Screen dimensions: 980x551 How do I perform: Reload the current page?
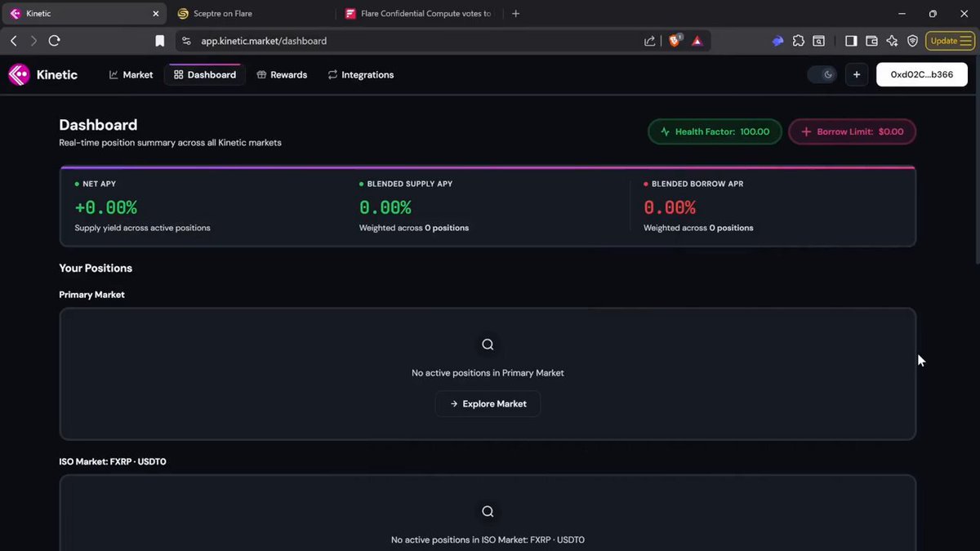coord(55,41)
